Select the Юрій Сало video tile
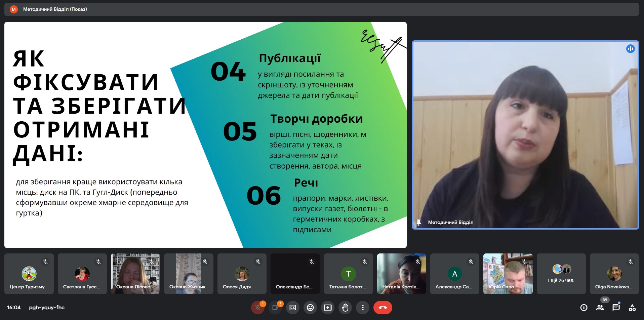 [x=508, y=274]
